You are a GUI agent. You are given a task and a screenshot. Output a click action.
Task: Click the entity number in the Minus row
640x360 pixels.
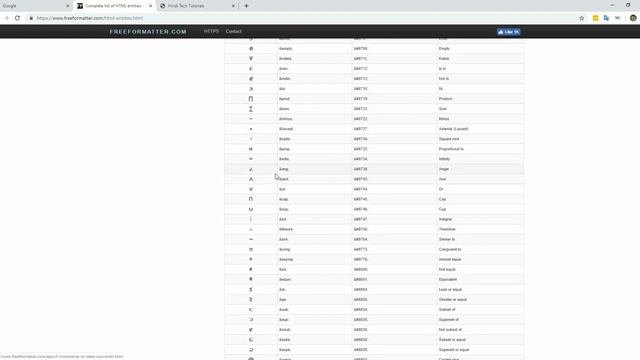361,119
